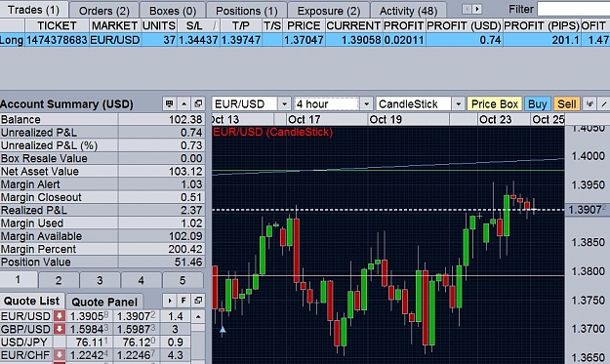This screenshot has width=610, height=364.
Task: Click the F icon in Quote List header
Action: click(x=183, y=301)
